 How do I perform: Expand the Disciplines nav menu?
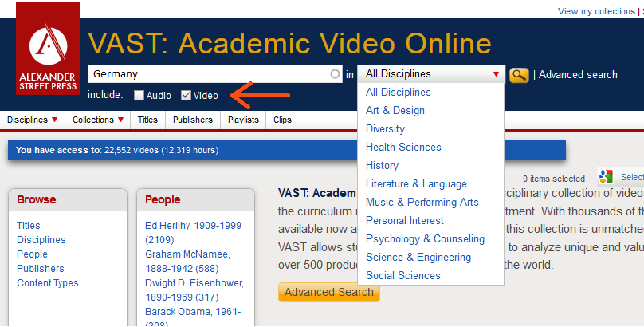tap(33, 120)
